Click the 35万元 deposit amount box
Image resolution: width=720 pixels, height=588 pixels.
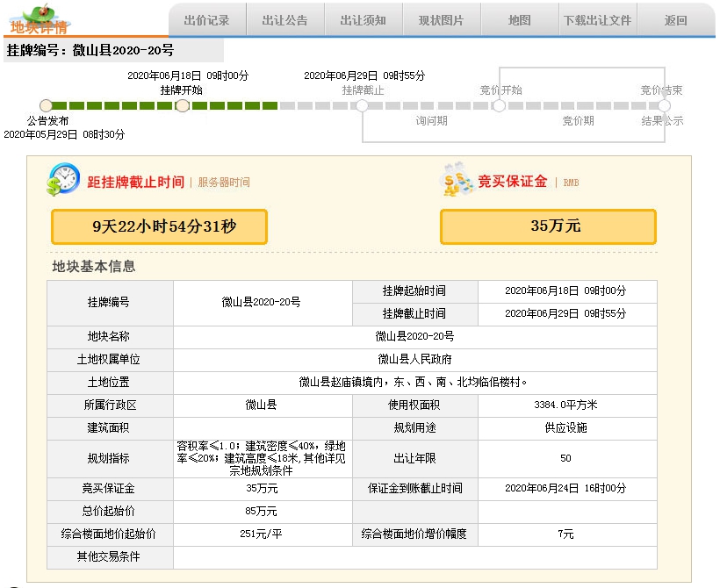[x=548, y=226]
